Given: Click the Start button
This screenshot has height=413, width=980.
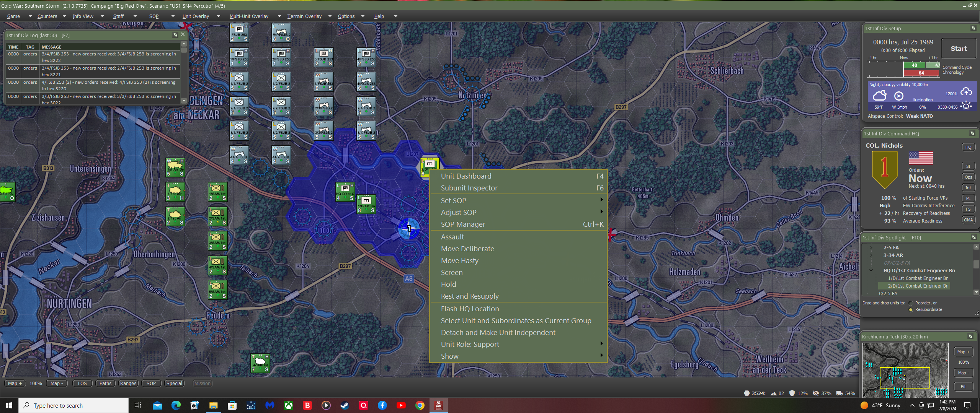Looking at the screenshot, I should [959, 49].
